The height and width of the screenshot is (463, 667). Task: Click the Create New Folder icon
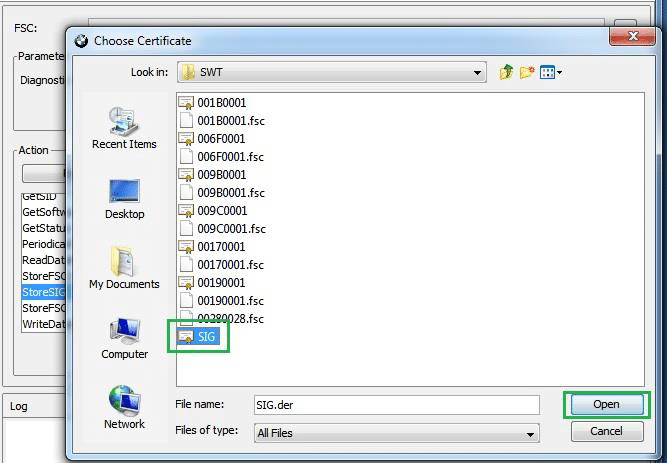pos(527,72)
